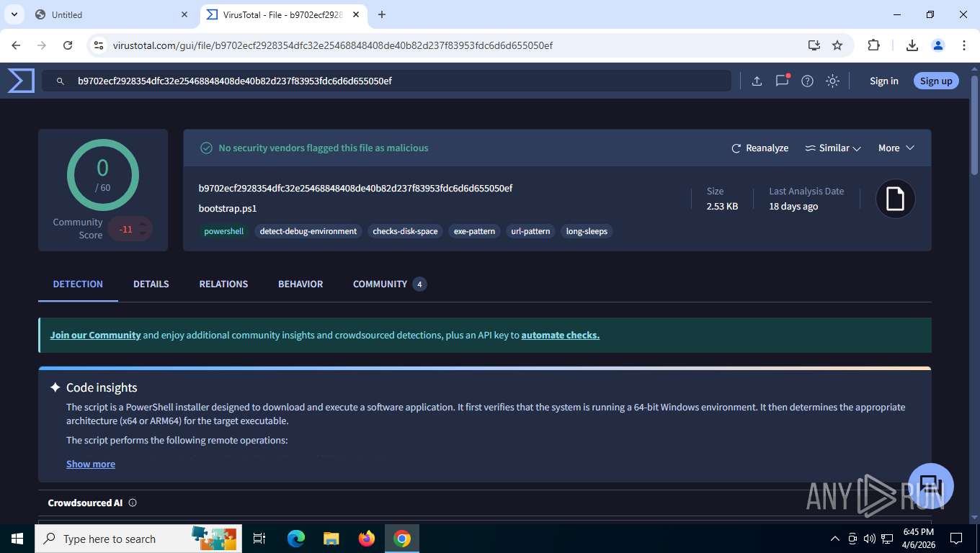Click the 2.53 KB size value

[x=722, y=206]
